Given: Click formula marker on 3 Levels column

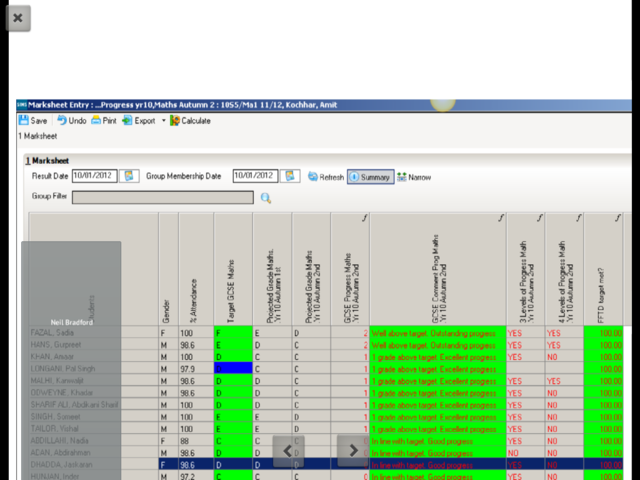Looking at the screenshot, I should tap(539, 218).
